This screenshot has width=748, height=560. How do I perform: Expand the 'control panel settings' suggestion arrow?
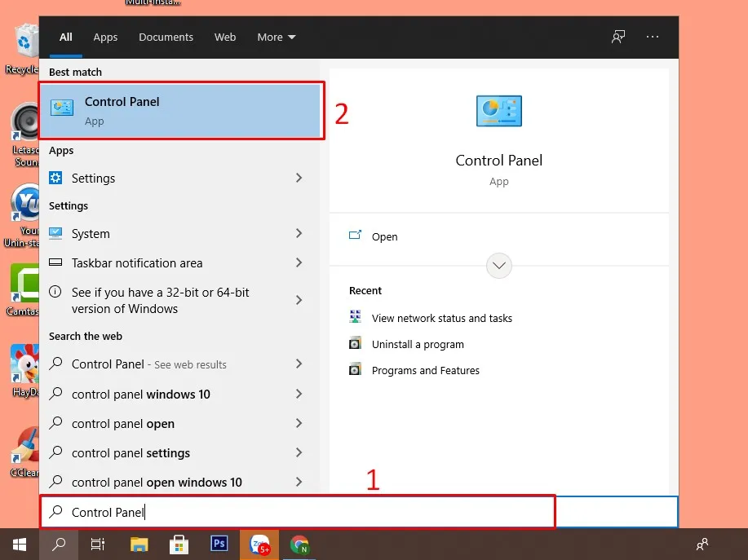pos(299,452)
